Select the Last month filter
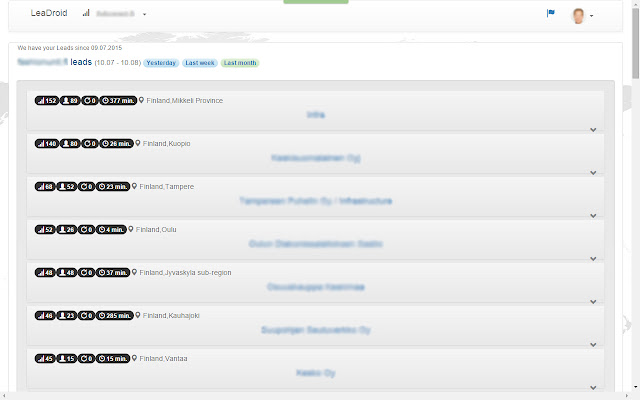 pos(240,63)
